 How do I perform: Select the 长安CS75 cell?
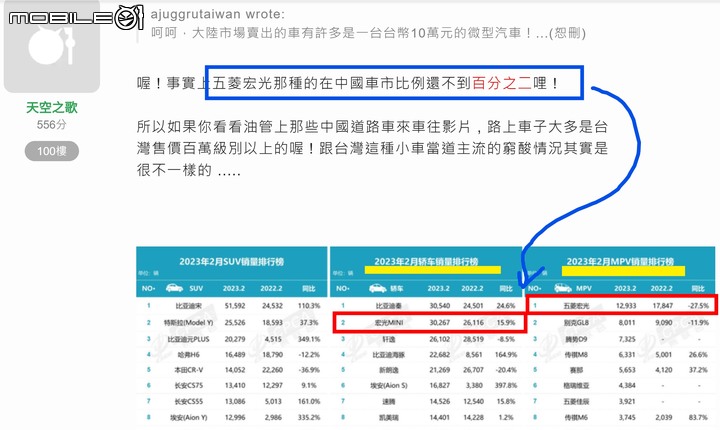[189, 385]
